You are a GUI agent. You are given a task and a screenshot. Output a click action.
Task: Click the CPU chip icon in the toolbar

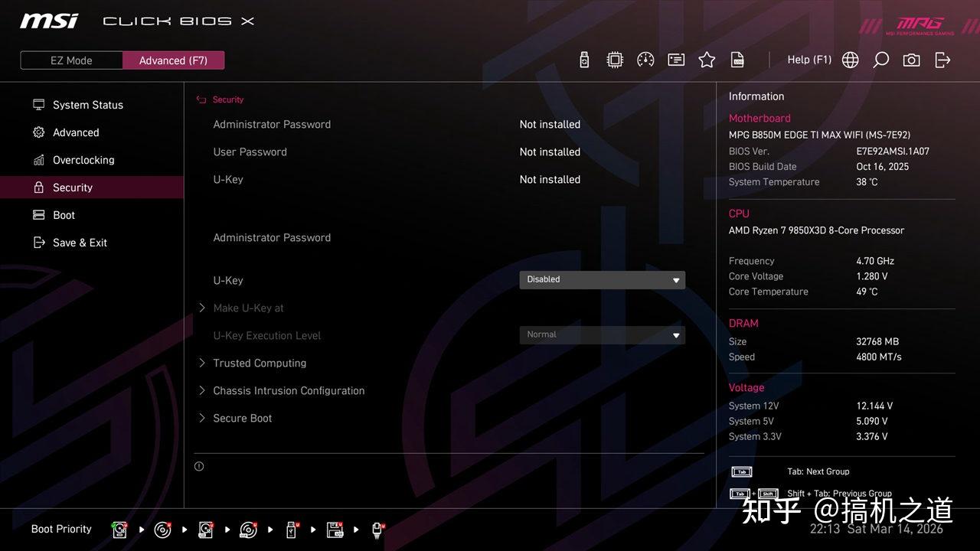pos(615,60)
